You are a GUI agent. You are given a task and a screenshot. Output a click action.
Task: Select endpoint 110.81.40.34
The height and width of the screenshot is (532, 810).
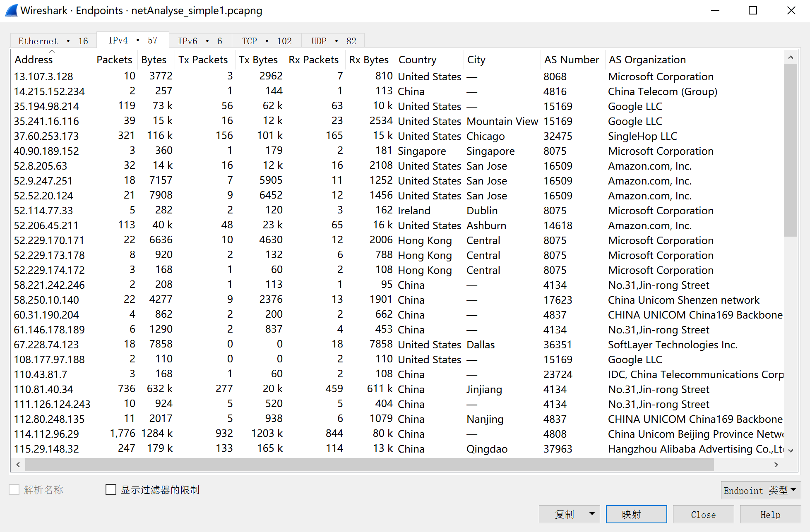397,389
